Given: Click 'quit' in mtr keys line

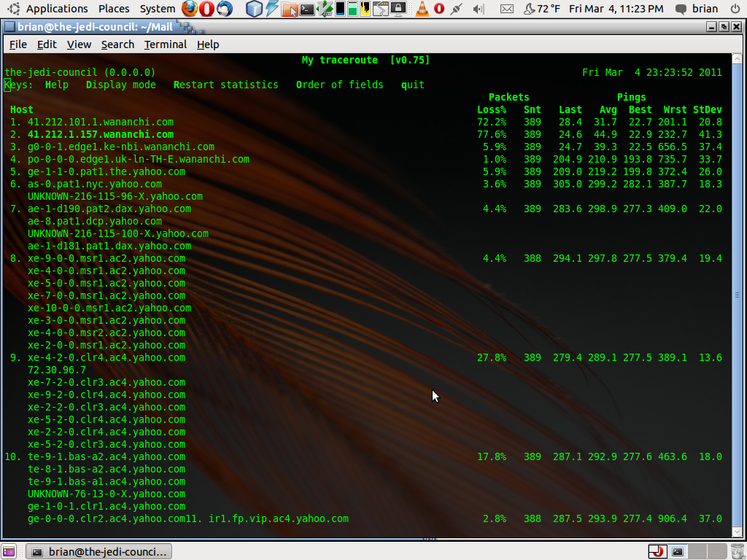Looking at the screenshot, I should click(413, 85).
